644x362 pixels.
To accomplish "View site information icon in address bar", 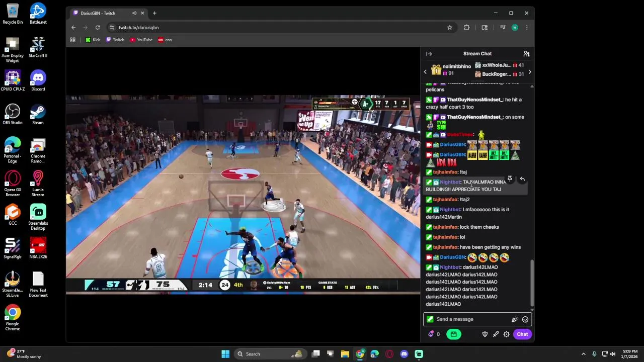I will coord(112,28).
